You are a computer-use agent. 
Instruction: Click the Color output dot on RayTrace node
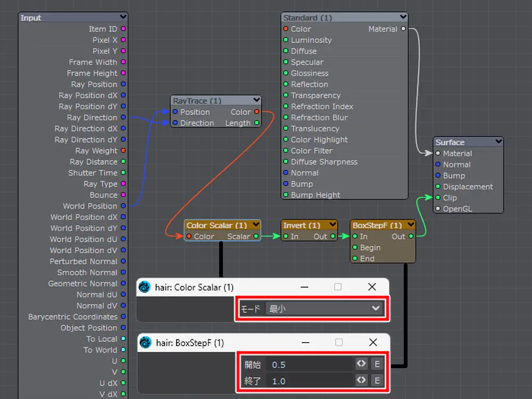(x=257, y=112)
